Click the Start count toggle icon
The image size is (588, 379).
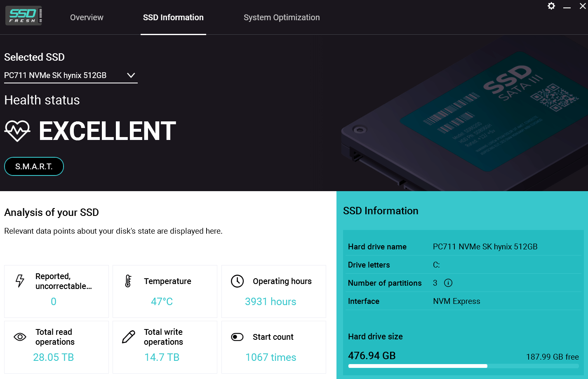coord(237,337)
